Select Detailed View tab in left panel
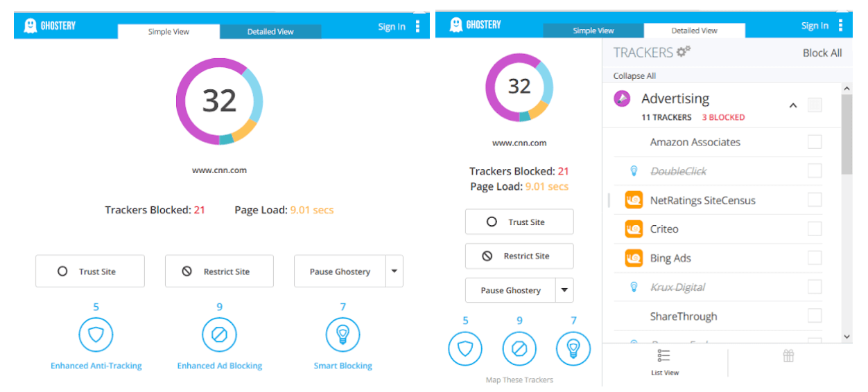This screenshot has width=868, height=392. click(270, 31)
